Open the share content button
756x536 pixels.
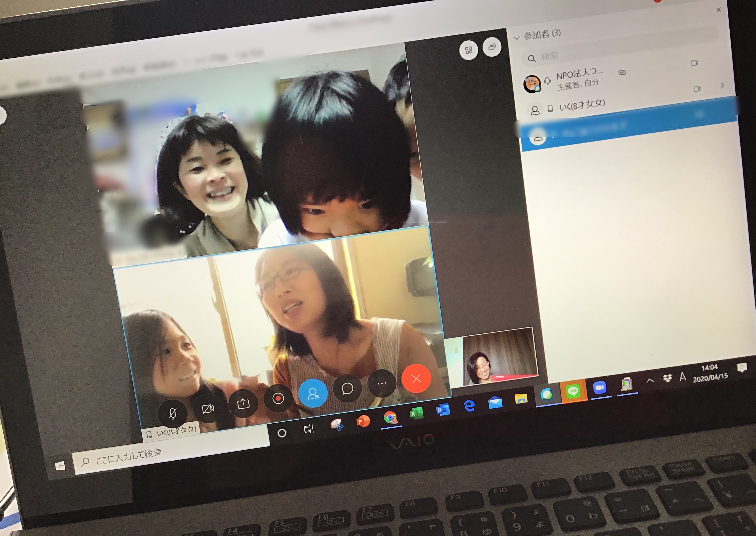(x=243, y=403)
